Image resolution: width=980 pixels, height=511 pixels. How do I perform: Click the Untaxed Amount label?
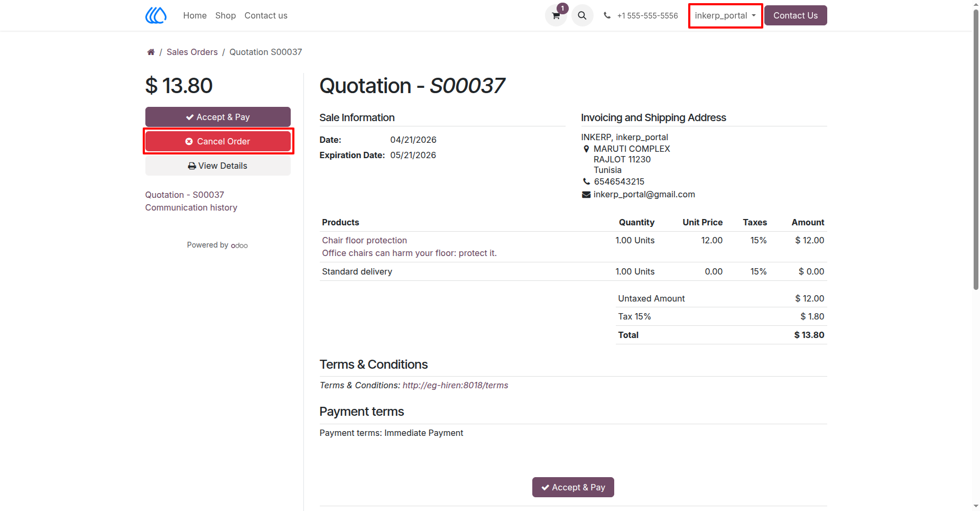(651, 298)
